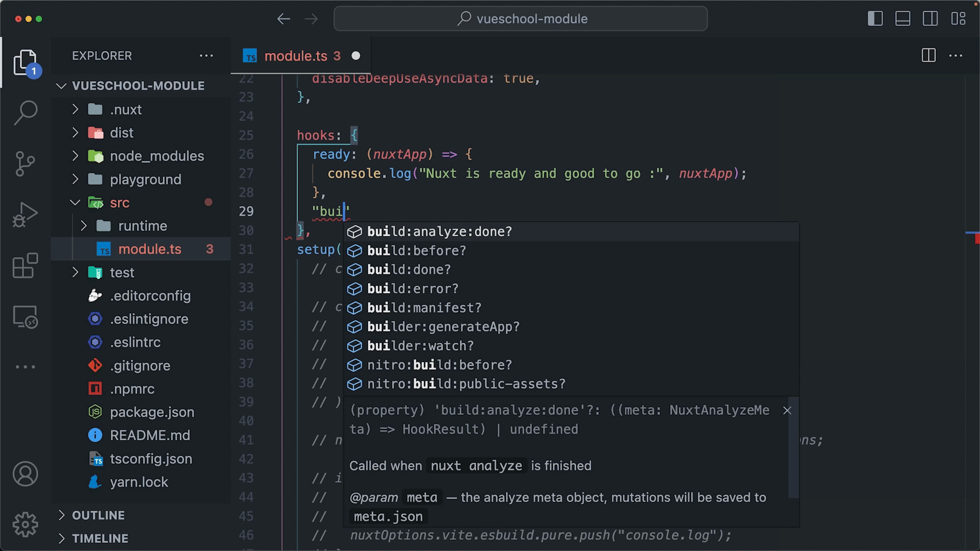The image size is (980, 551).
Task: Collapse the VUESCHOOL-MODULE root folder
Action: click(61, 86)
